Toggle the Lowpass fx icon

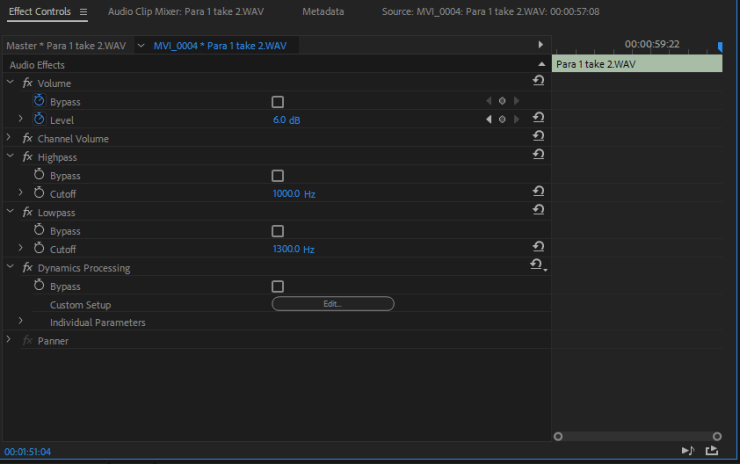(x=27, y=212)
